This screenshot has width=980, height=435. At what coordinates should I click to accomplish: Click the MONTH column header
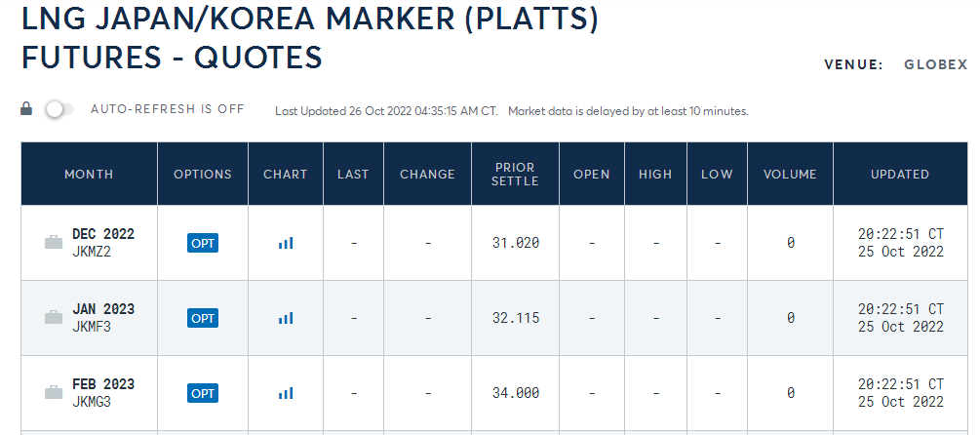coord(89,175)
